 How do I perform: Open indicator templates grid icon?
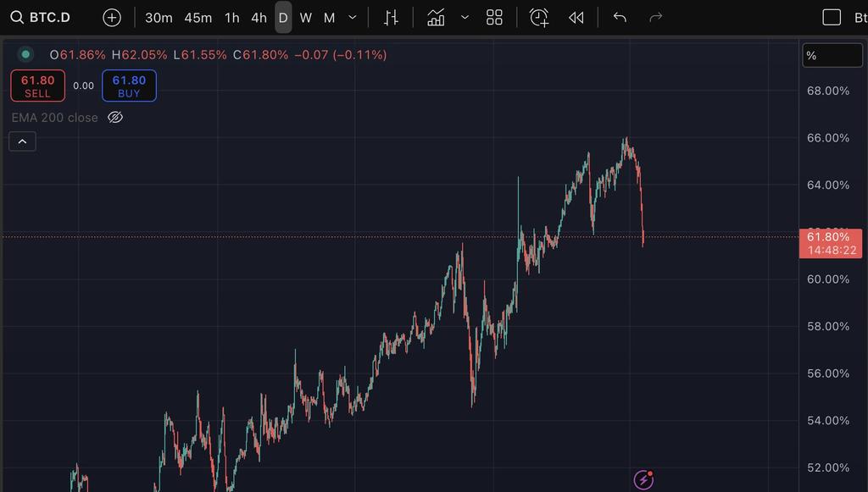click(x=494, y=18)
